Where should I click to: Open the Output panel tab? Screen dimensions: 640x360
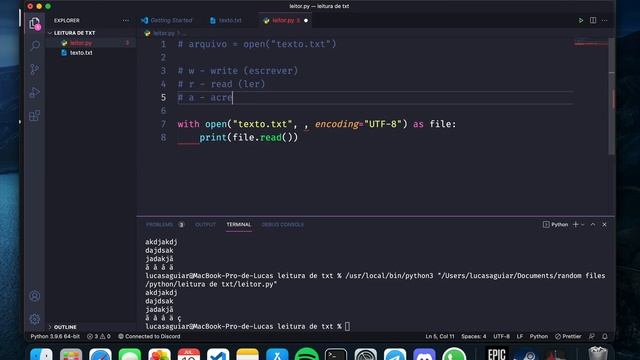click(x=205, y=224)
